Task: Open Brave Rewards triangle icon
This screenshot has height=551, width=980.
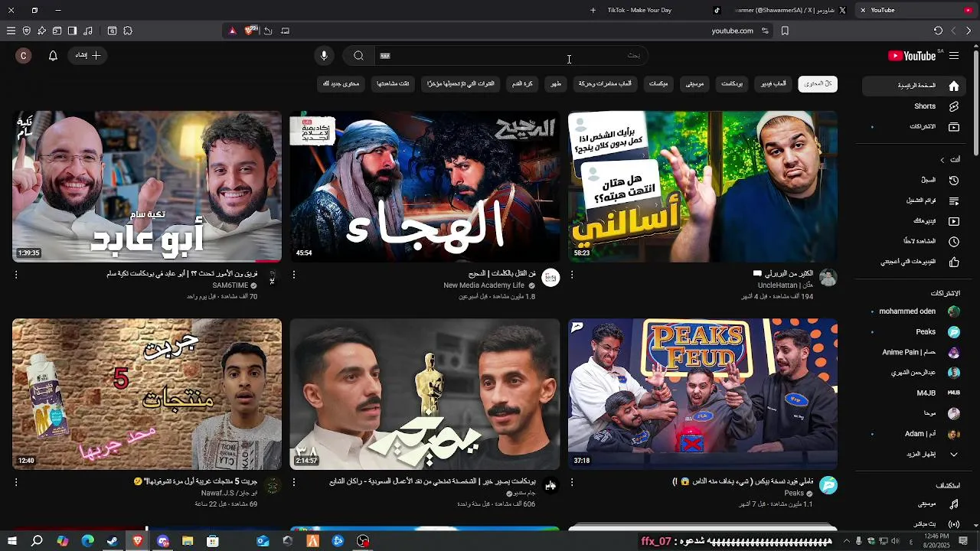Action: (x=233, y=31)
